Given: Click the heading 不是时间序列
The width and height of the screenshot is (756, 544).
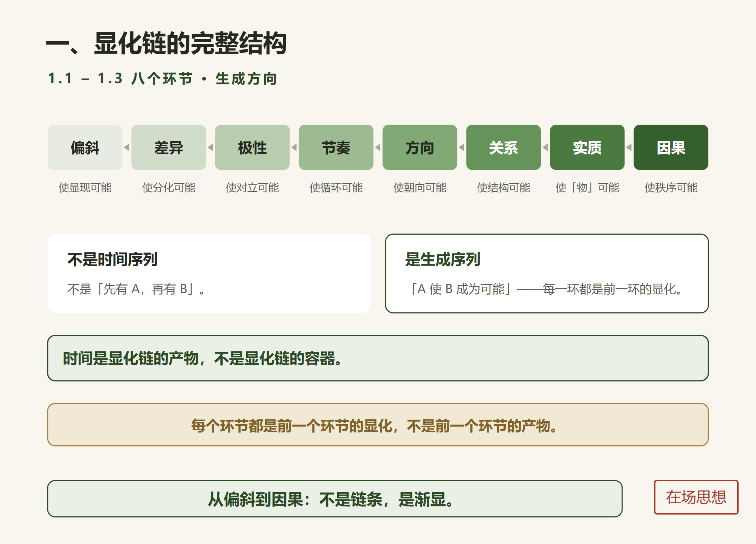Looking at the screenshot, I should pos(112,260).
